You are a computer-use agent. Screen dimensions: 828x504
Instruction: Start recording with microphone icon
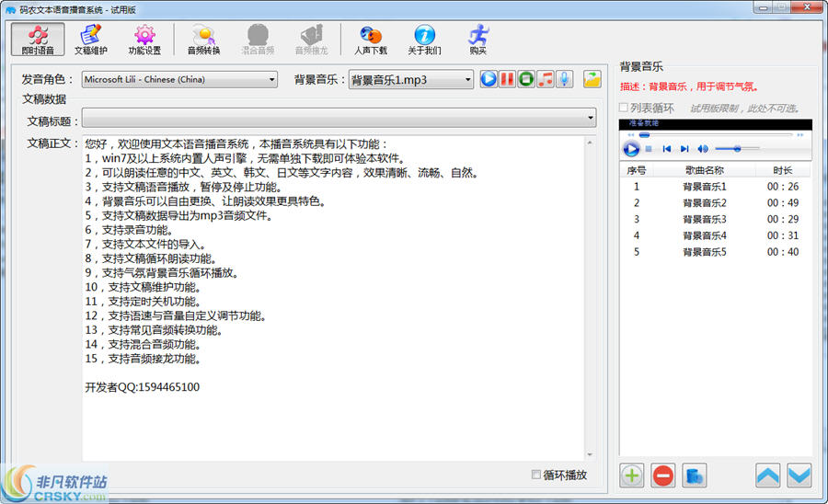coord(564,79)
